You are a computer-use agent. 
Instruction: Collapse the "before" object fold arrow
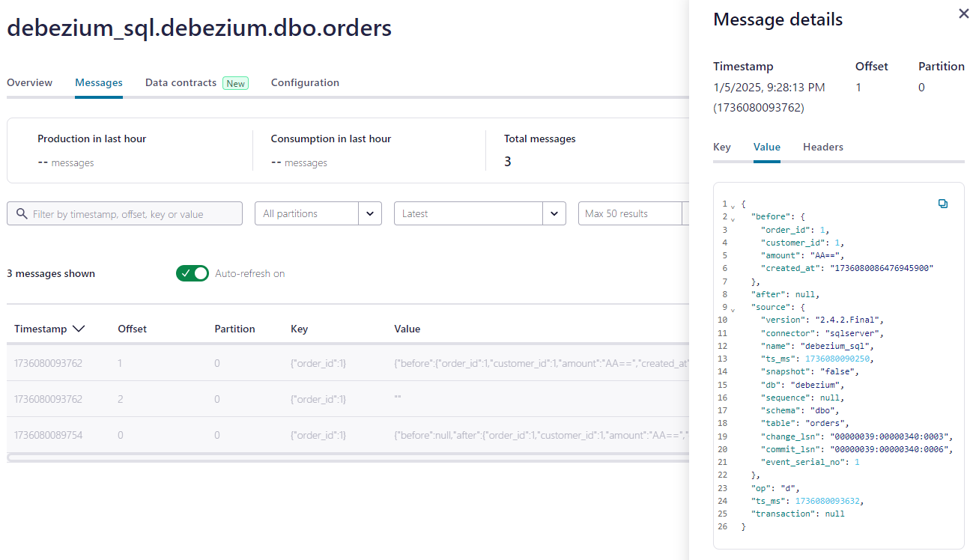(733, 218)
